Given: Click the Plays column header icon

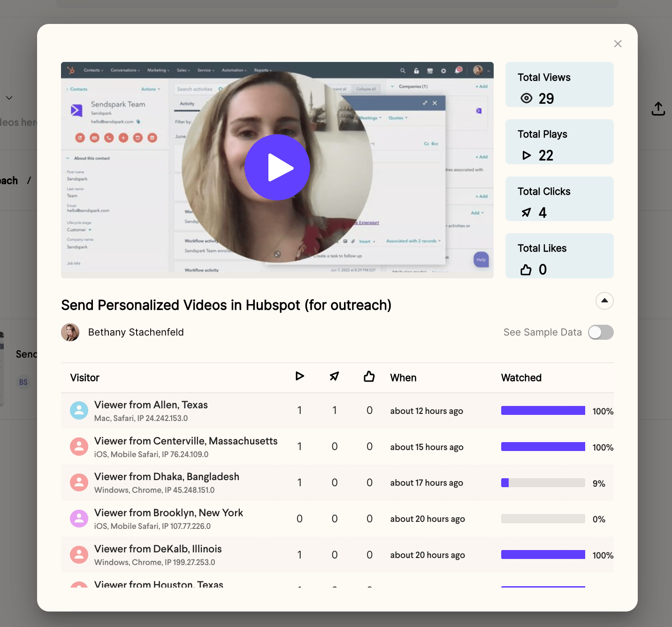Looking at the screenshot, I should (x=299, y=376).
